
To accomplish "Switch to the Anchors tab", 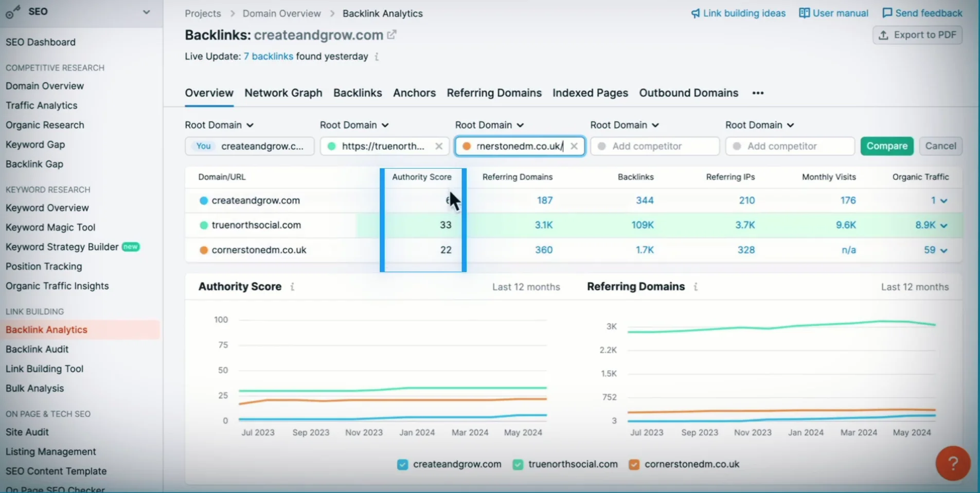I will (414, 93).
